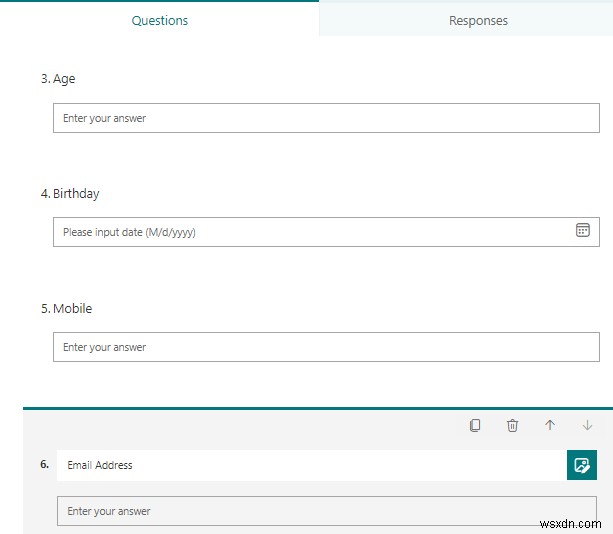
Task: Move the Email Address question down
Action: tap(587, 425)
